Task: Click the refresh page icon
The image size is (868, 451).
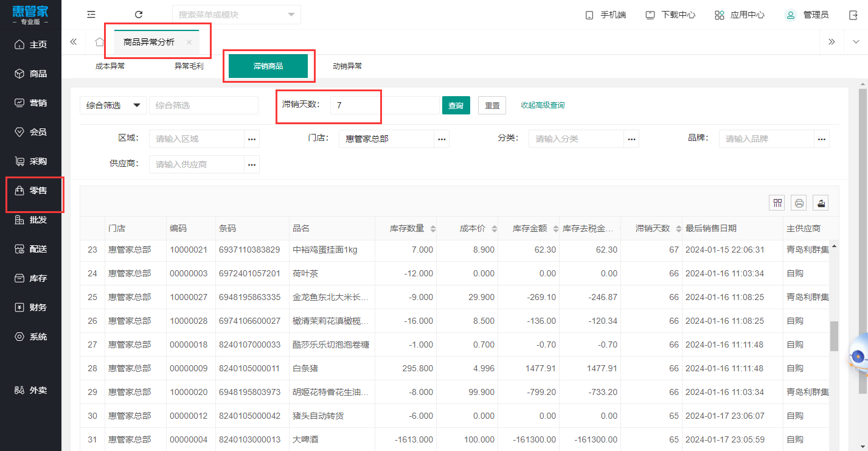Action: point(139,15)
